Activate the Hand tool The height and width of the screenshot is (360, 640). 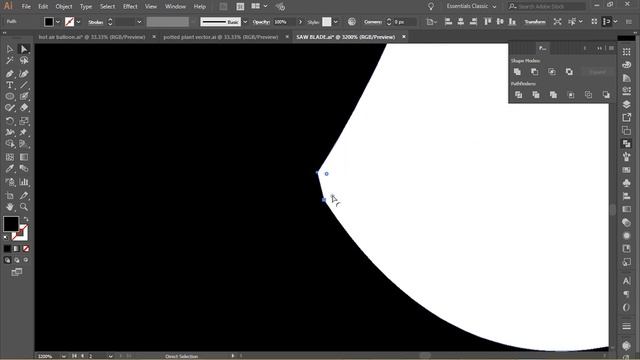click(x=10, y=207)
